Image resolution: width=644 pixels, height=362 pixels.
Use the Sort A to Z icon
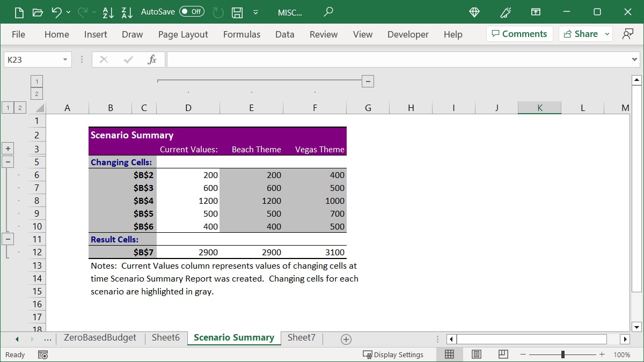[108, 12]
